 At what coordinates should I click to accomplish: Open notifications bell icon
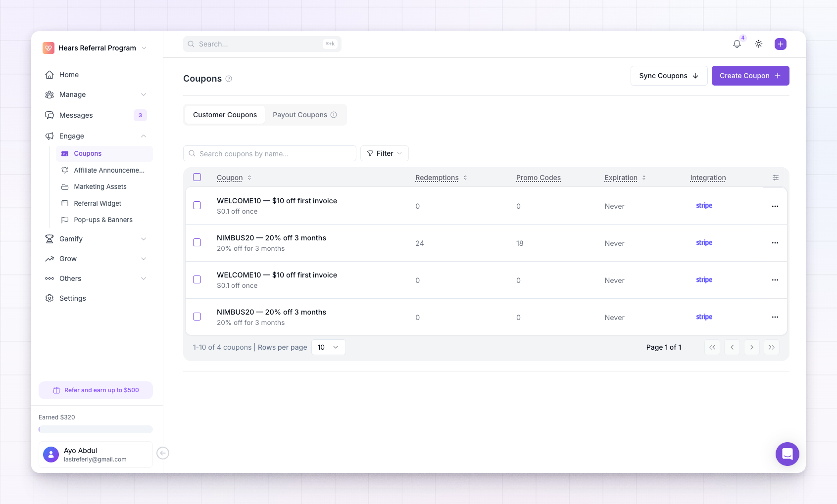(x=737, y=44)
